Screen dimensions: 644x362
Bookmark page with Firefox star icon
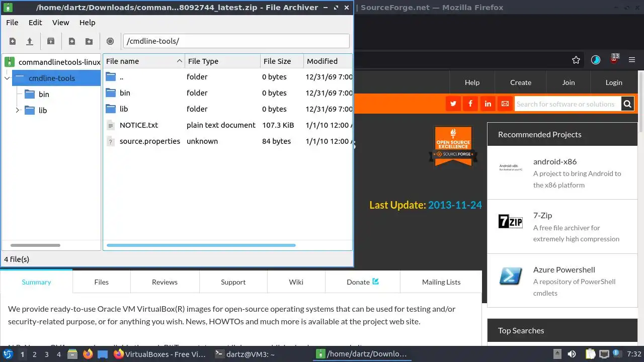(576, 60)
